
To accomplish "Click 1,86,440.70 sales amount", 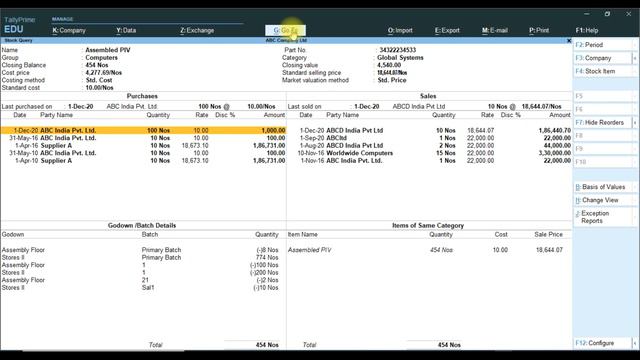I will 555,130.
